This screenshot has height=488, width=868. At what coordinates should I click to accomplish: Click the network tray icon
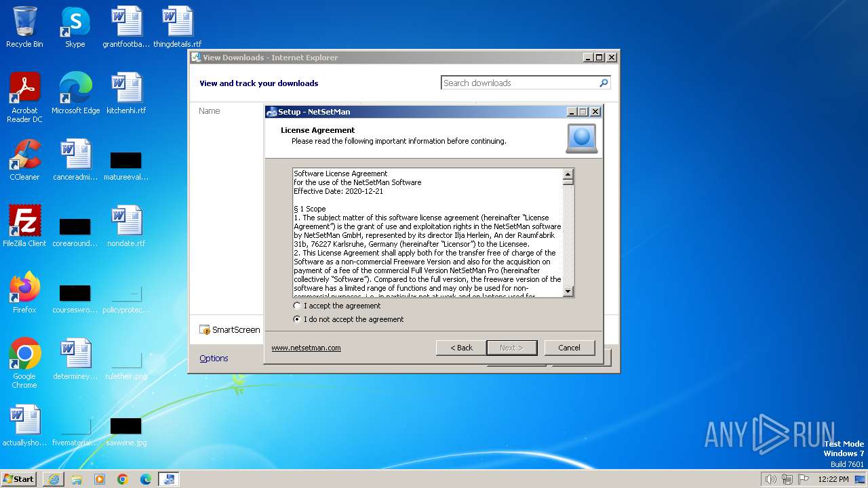pyautogui.click(x=787, y=479)
